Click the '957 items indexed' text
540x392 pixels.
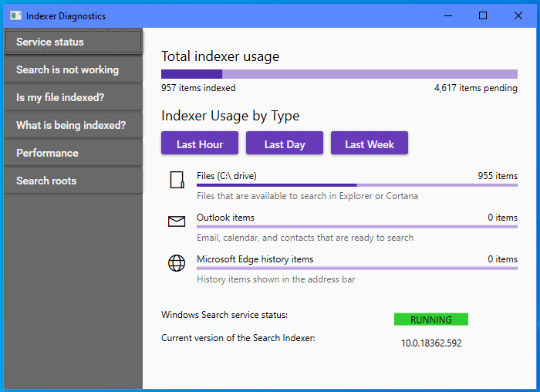198,88
